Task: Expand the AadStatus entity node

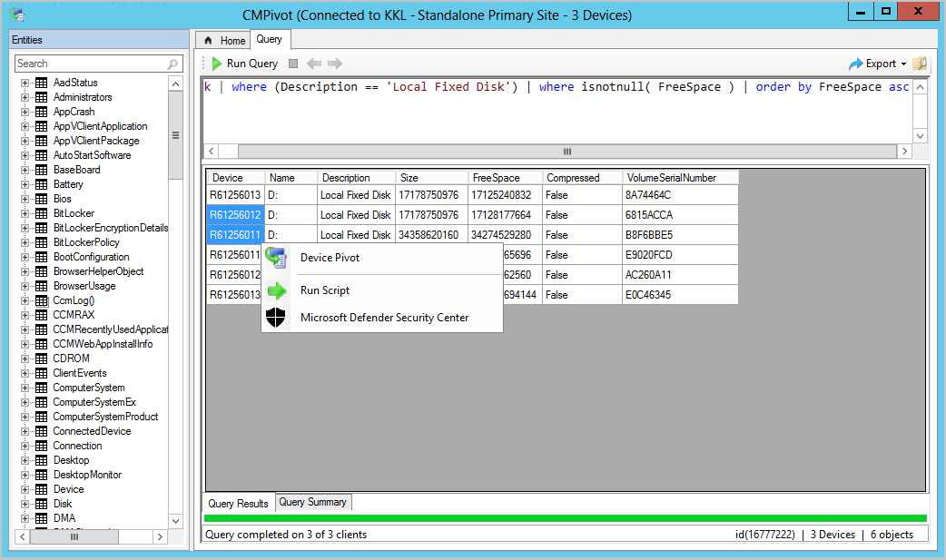Action: click(x=25, y=83)
